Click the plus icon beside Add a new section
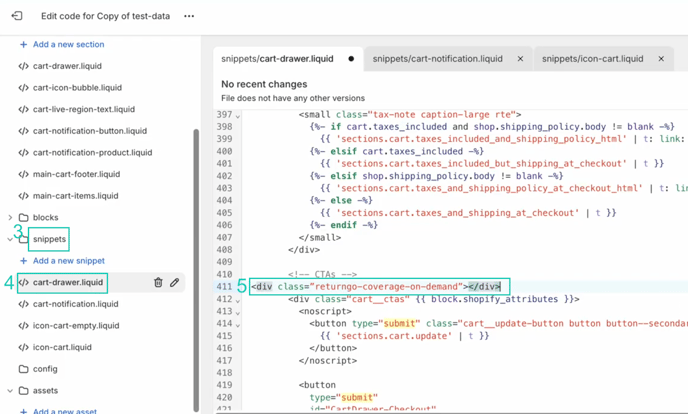The width and height of the screenshot is (688, 414). pos(23,44)
